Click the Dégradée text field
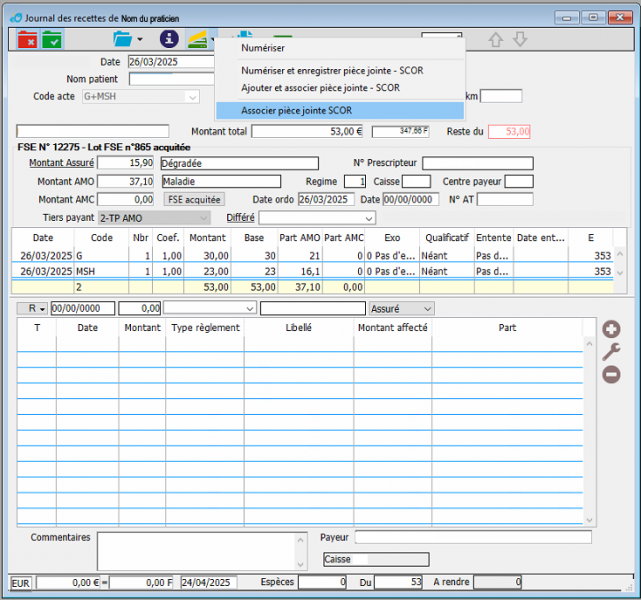The height and width of the screenshot is (600, 641). pyautogui.click(x=240, y=163)
